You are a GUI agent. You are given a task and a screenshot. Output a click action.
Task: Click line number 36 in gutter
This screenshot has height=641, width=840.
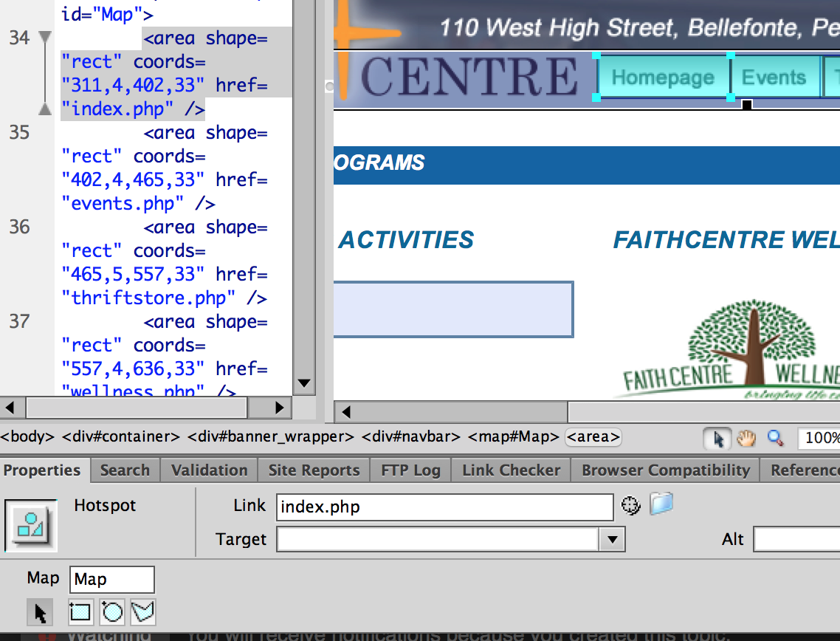click(x=19, y=227)
